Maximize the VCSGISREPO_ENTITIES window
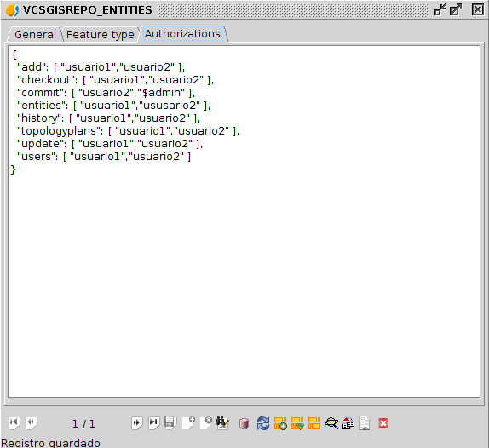The height and width of the screenshot is (448, 489). pos(456,10)
